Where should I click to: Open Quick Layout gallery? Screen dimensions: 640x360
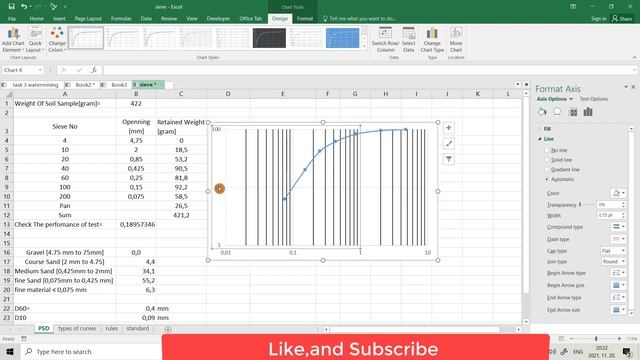coord(35,40)
